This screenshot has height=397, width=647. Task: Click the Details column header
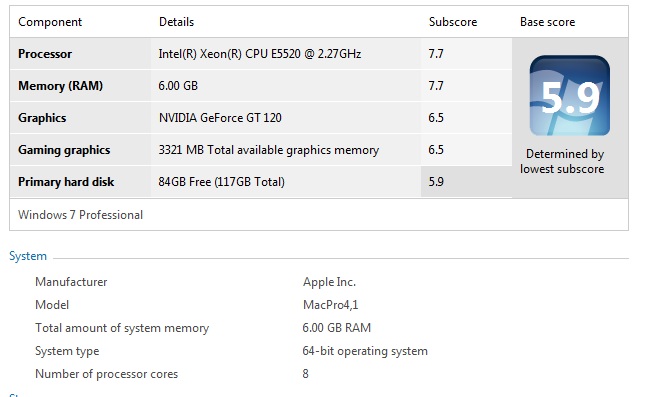pos(176,22)
